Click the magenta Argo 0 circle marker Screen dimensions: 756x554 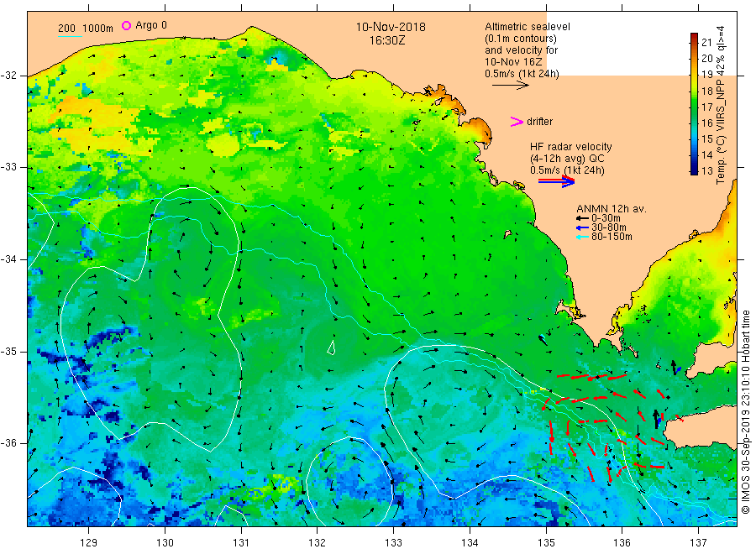click(126, 25)
